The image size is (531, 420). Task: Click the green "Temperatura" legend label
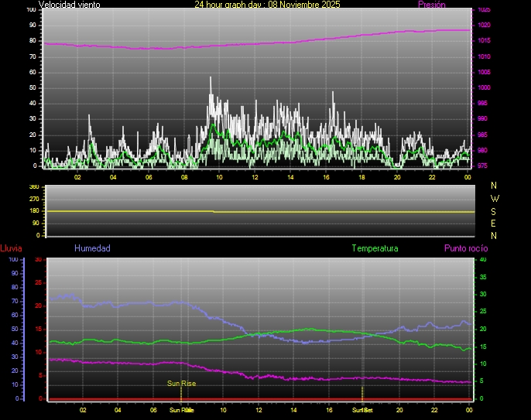click(375, 248)
